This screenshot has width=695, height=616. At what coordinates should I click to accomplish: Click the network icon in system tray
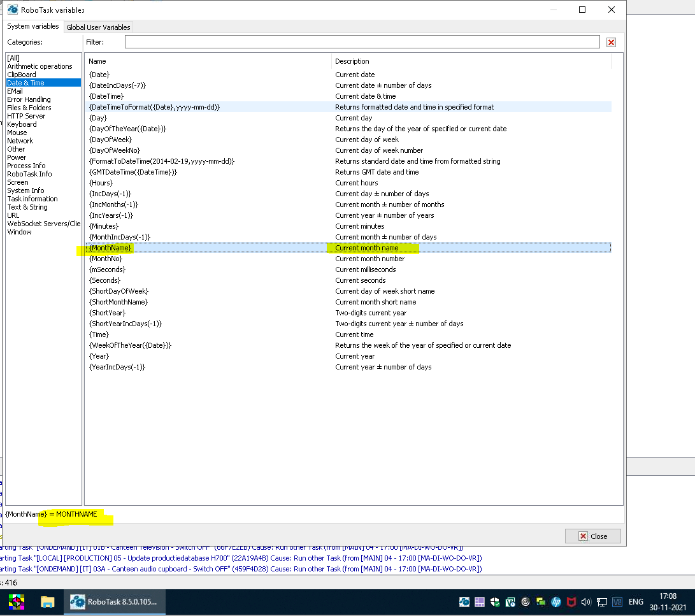601,602
